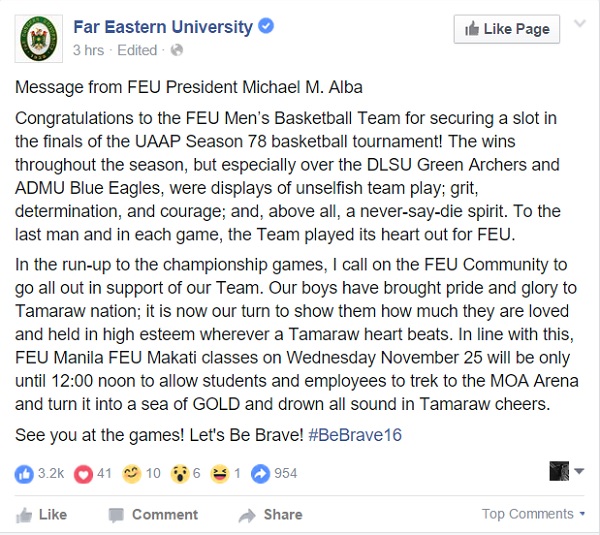600x535 pixels.
Task: Click the 3 hrs timestamp link
Action: pos(88,50)
